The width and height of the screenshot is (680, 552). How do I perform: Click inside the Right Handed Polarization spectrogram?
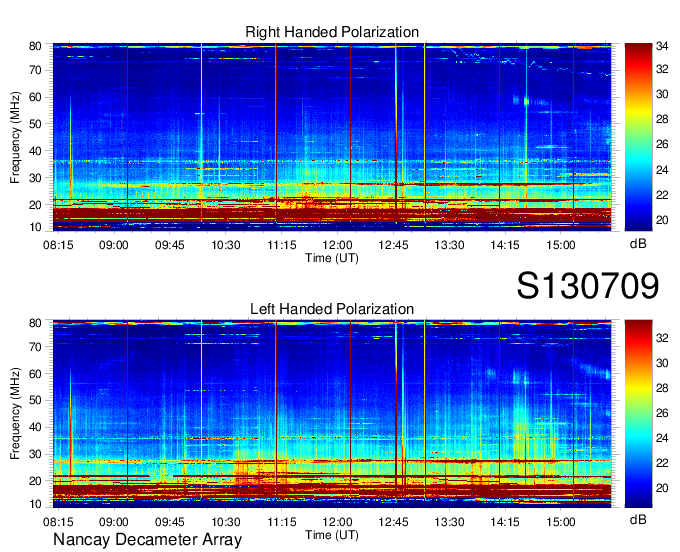(x=332, y=137)
